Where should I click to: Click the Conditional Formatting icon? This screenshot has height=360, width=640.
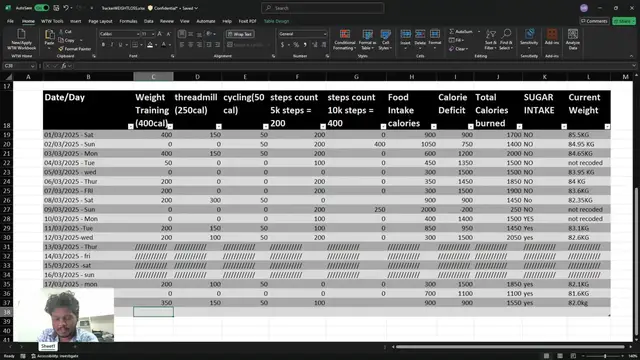345,34
